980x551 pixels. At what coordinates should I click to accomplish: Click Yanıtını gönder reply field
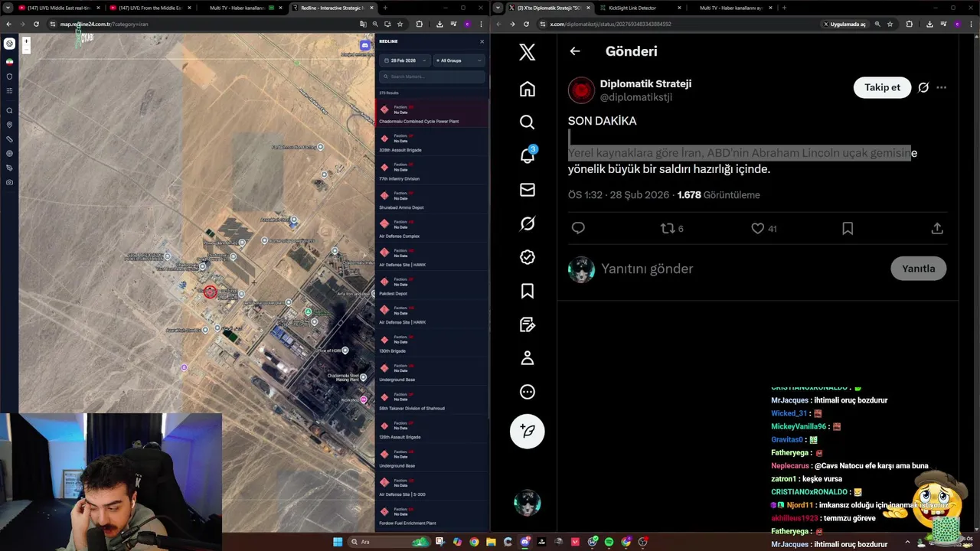(x=647, y=269)
